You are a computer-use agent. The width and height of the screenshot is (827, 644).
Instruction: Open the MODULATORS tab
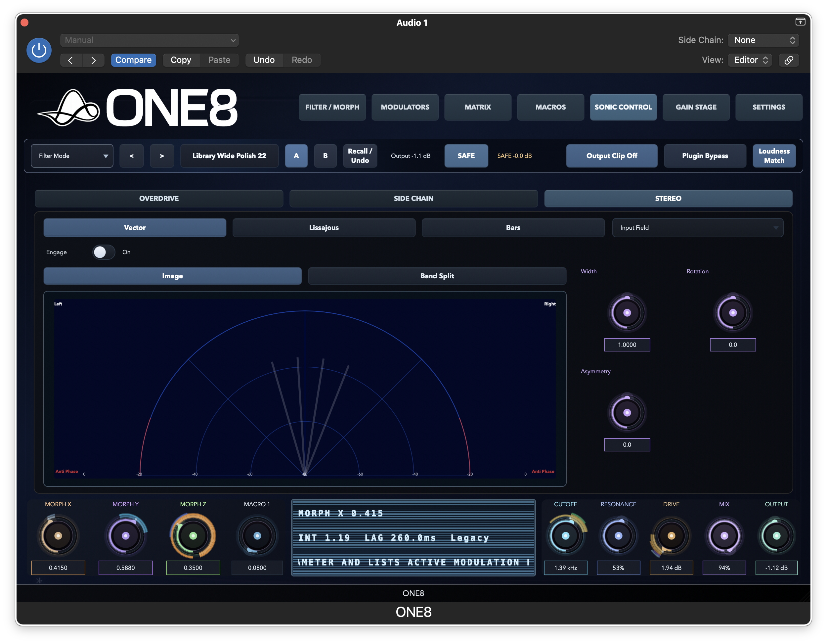(x=405, y=107)
